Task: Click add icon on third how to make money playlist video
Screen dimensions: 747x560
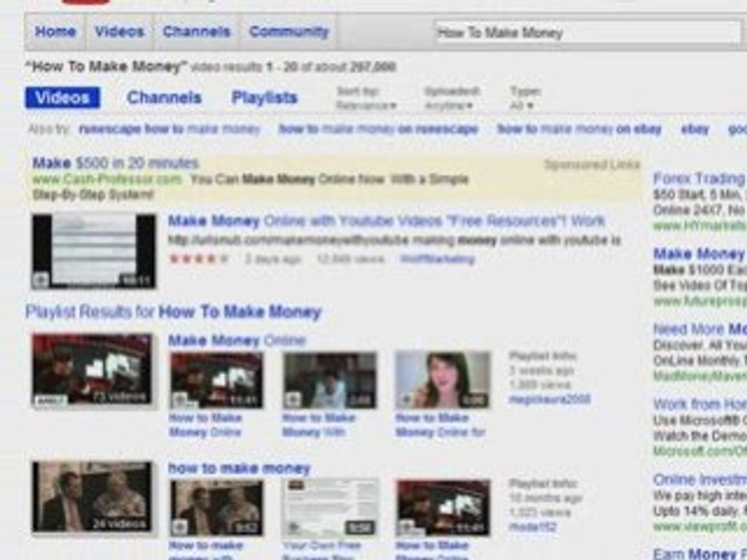Action: pyautogui.click(x=405, y=527)
